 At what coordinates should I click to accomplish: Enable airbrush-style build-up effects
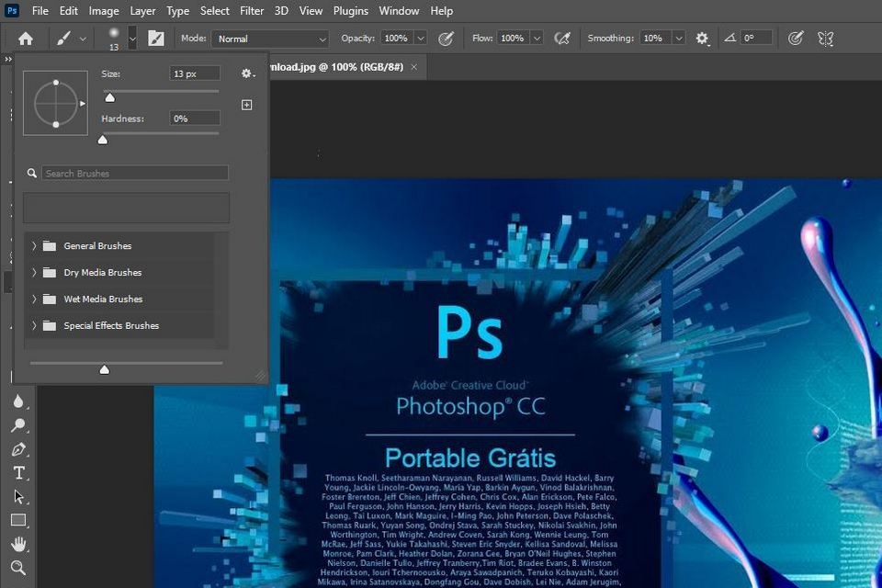pos(563,39)
